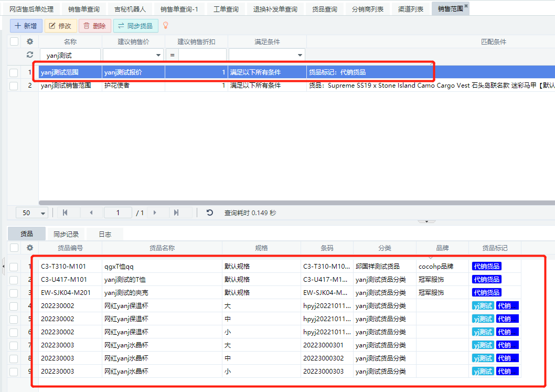Viewport: 555px width, 392px height.
Task: Click the 新增 button
Action: (26, 26)
